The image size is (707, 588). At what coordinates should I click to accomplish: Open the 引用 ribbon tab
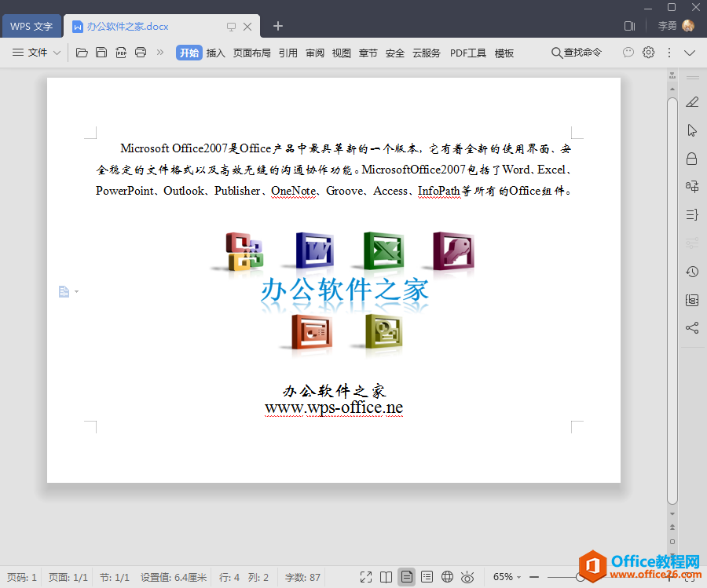[x=288, y=53]
